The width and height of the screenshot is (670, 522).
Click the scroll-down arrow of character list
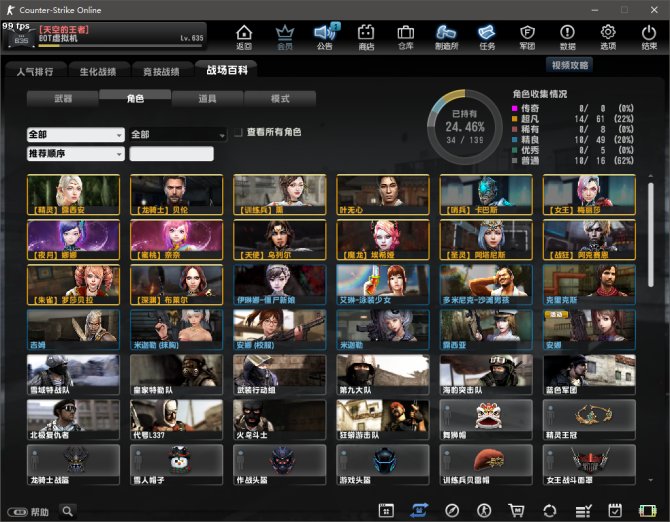650,480
